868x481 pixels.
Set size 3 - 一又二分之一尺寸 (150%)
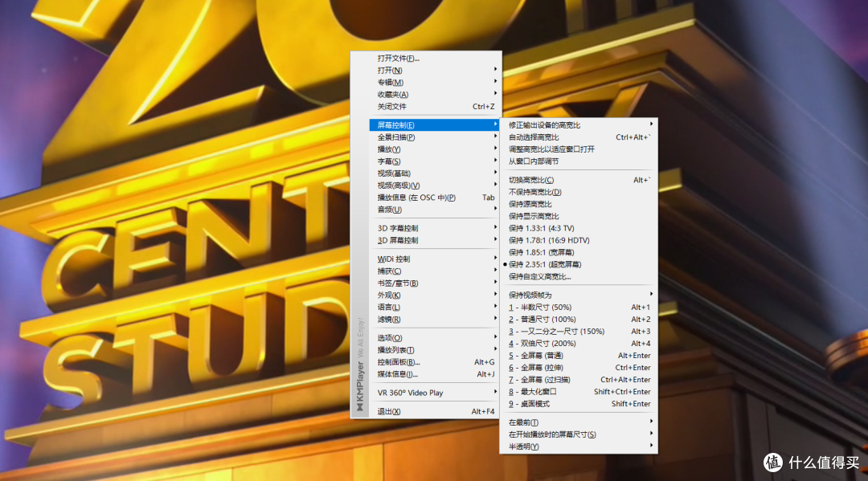tap(579, 331)
